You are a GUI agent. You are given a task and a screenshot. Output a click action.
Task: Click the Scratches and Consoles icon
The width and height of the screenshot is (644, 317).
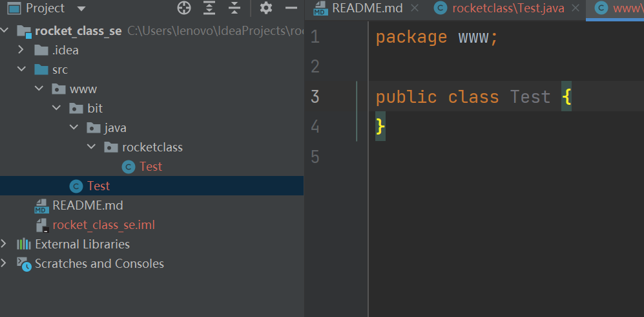[24, 263]
